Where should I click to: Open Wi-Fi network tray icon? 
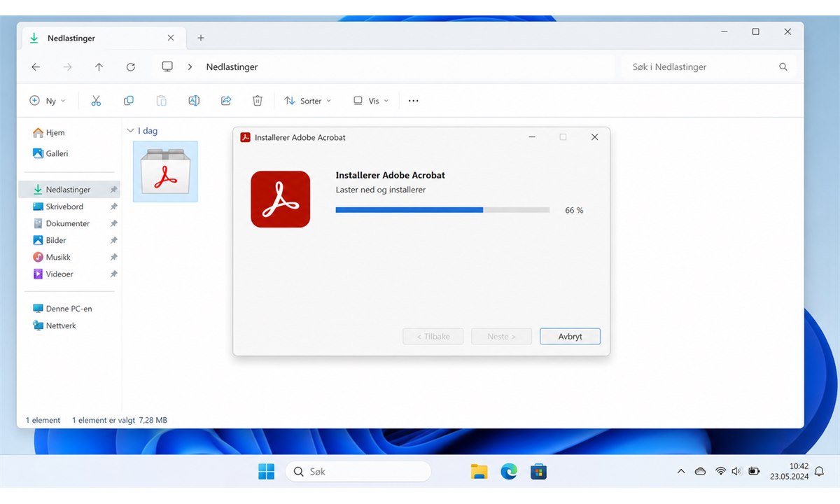[x=720, y=472]
